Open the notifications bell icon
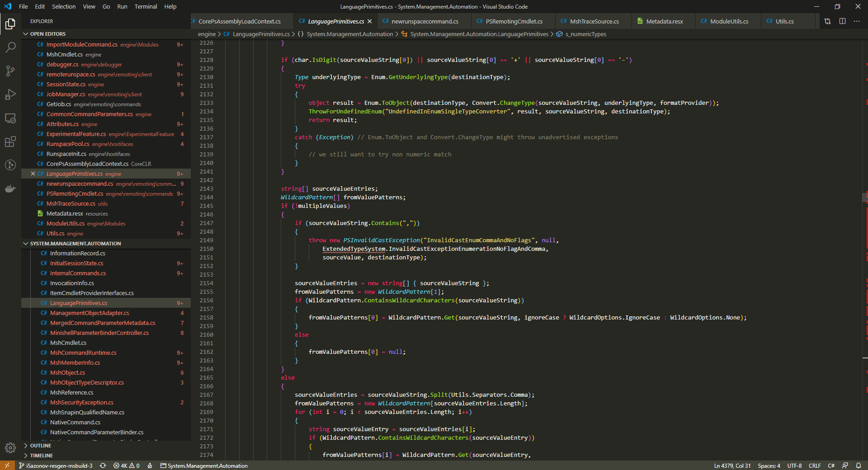 click(859, 465)
